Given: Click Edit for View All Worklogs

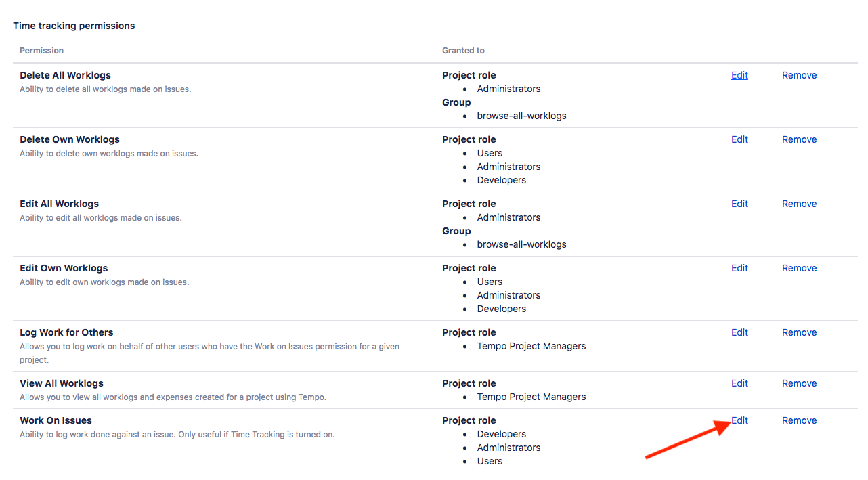Looking at the screenshot, I should click(x=739, y=383).
